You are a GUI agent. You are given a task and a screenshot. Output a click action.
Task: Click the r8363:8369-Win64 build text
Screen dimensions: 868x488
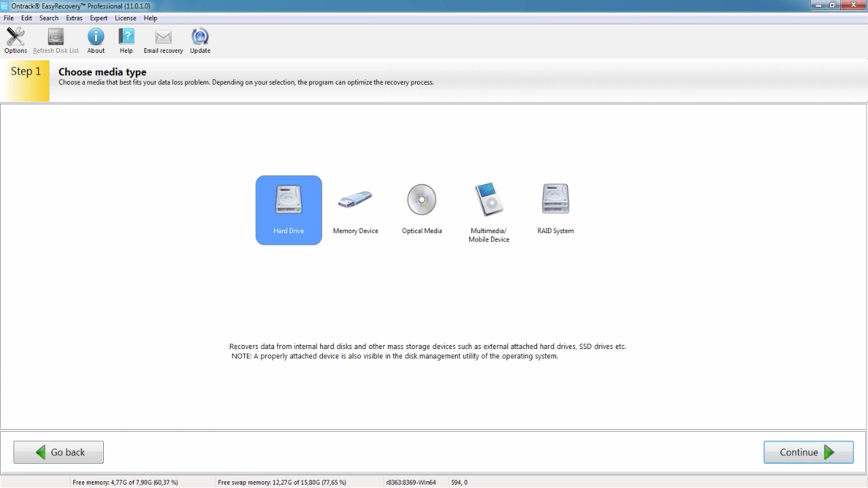411,483
